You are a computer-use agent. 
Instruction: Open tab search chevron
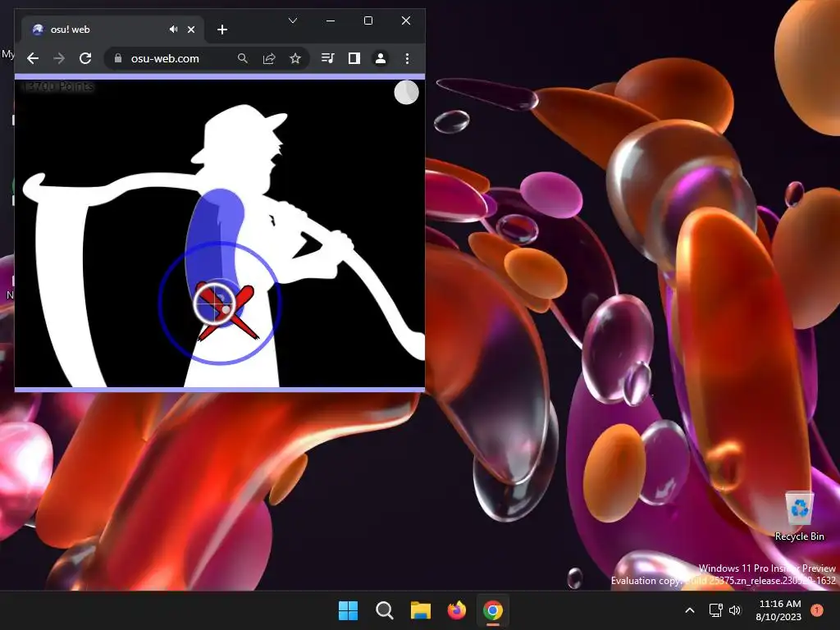[293, 21]
